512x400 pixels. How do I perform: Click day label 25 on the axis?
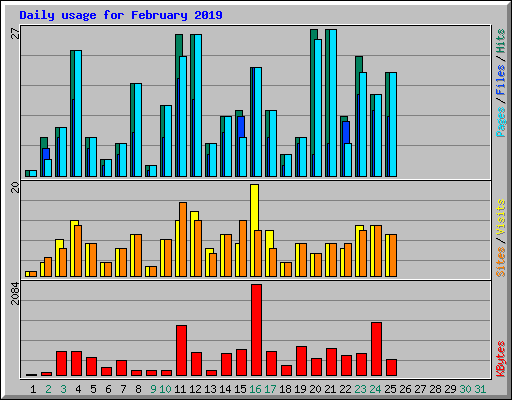390,389
